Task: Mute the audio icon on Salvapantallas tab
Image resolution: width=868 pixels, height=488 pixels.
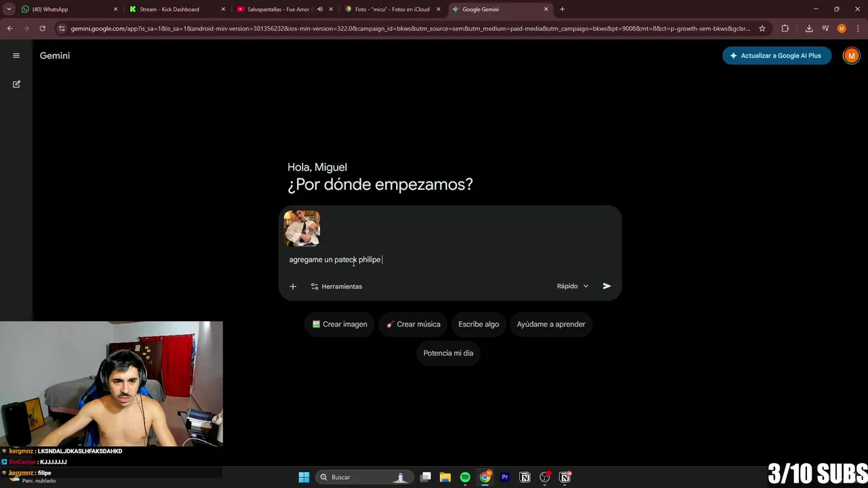Action: pos(320,9)
